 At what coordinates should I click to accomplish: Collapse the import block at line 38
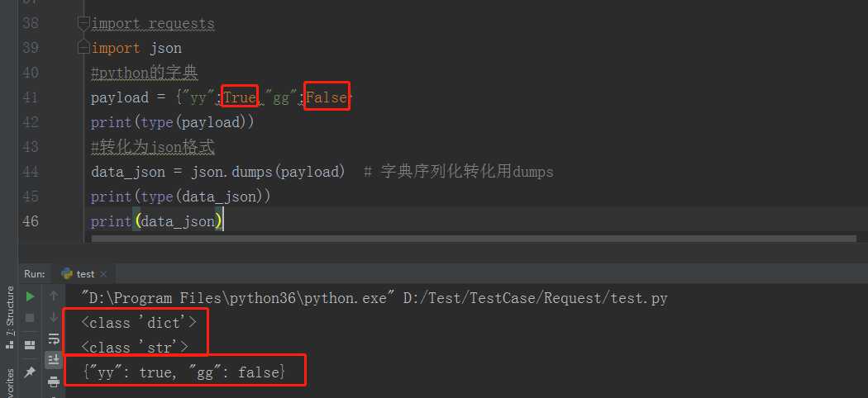coord(83,24)
